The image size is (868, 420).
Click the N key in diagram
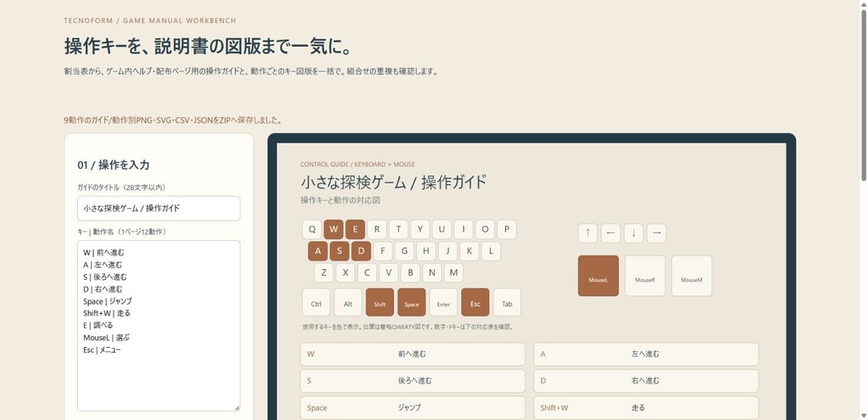click(x=431, y=272)
